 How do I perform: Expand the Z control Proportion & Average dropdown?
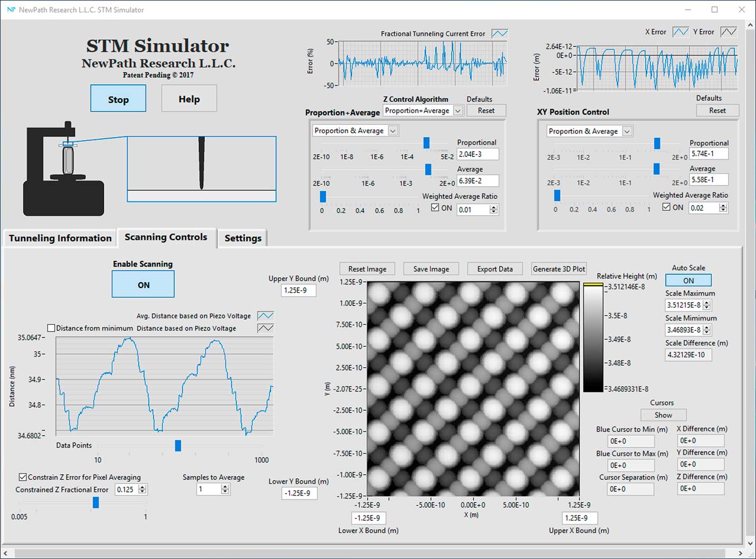(393, 131)
